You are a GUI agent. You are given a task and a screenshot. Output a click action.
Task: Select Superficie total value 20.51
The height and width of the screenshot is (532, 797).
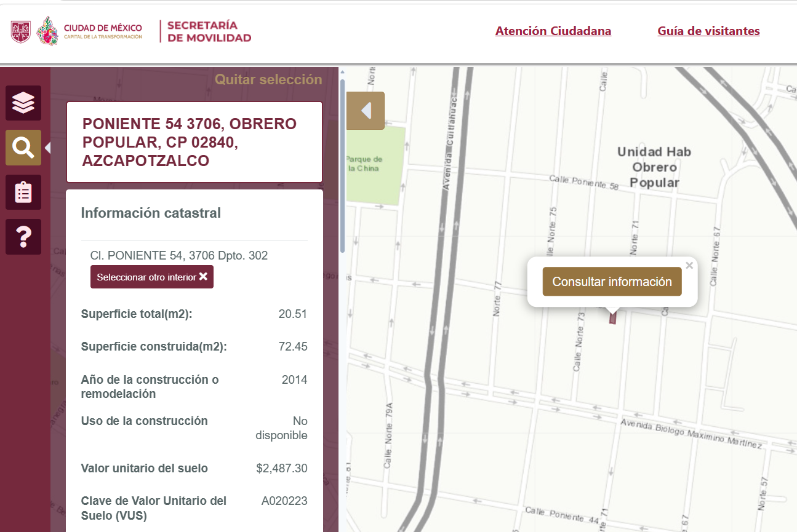[x=292, y=314]
